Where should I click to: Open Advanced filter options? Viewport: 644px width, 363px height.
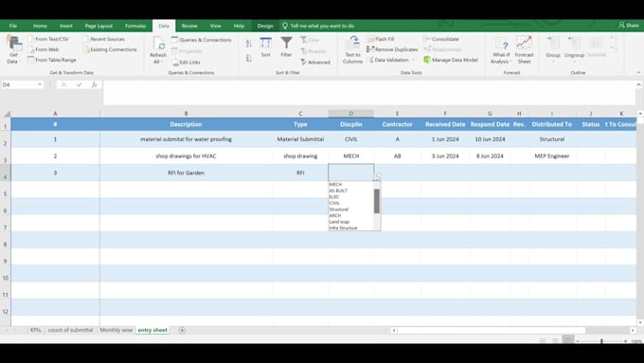[x=315, y=62]
